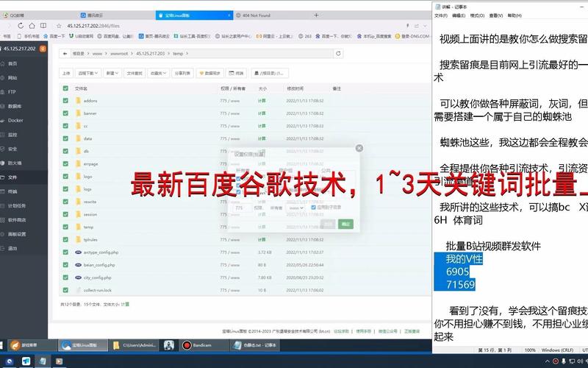588x368 pixels.
Task: Expand the New dropdown in the file toolbar
Action: tap(112, 73)
